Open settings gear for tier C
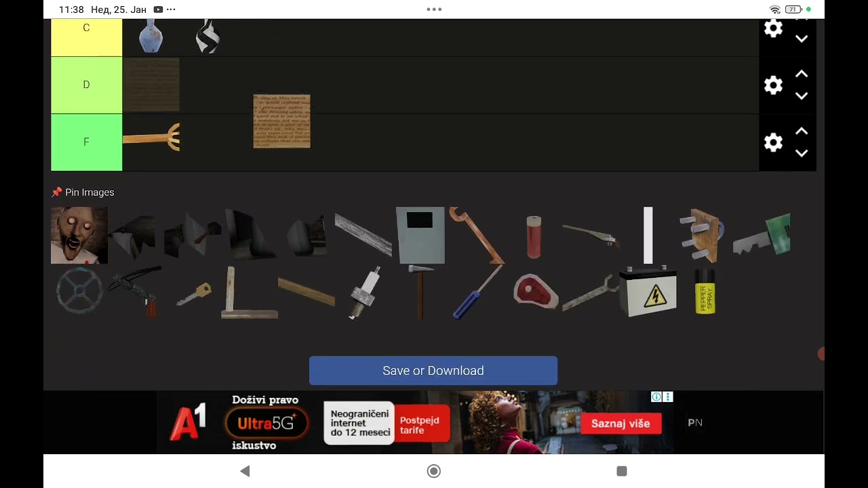 pyautogui.click(x=774, y=28)
